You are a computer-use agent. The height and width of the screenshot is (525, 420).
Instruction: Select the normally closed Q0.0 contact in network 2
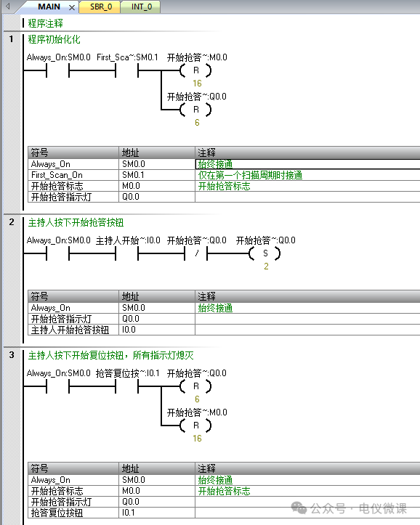point(196,254)
